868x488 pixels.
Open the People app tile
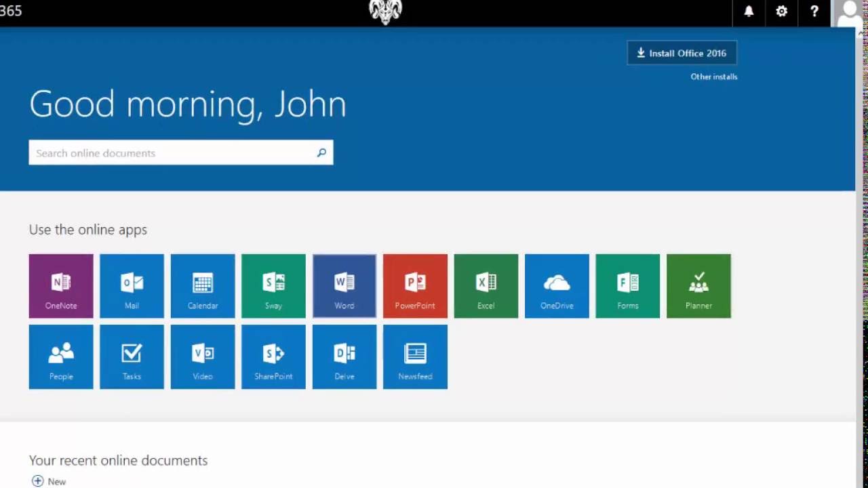point(61,357)
